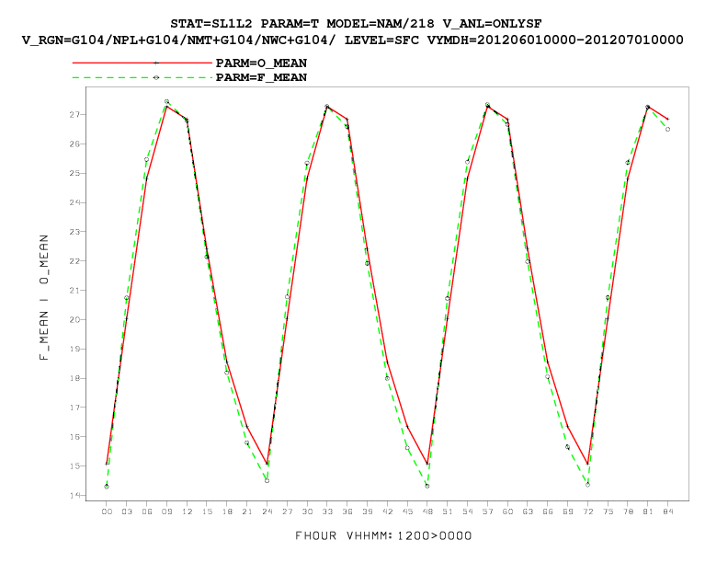
Task: Click y-axis tick label 23
Action: pos(74,232)
